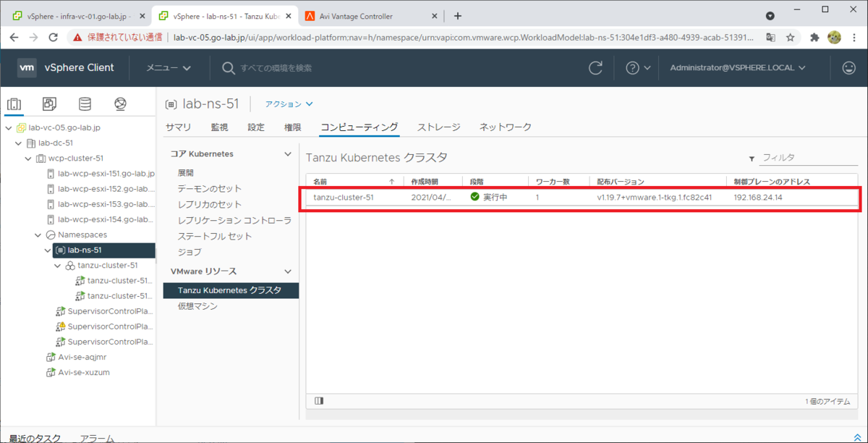Image resolution: width=868 pixels, height=443 pixels.
Task: Switch to 権限 tab
Action: coord(293,127)
